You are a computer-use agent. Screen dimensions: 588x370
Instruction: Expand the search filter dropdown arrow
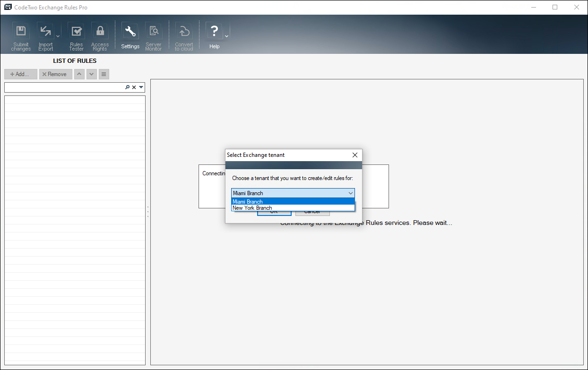click(x=141, y=87)
